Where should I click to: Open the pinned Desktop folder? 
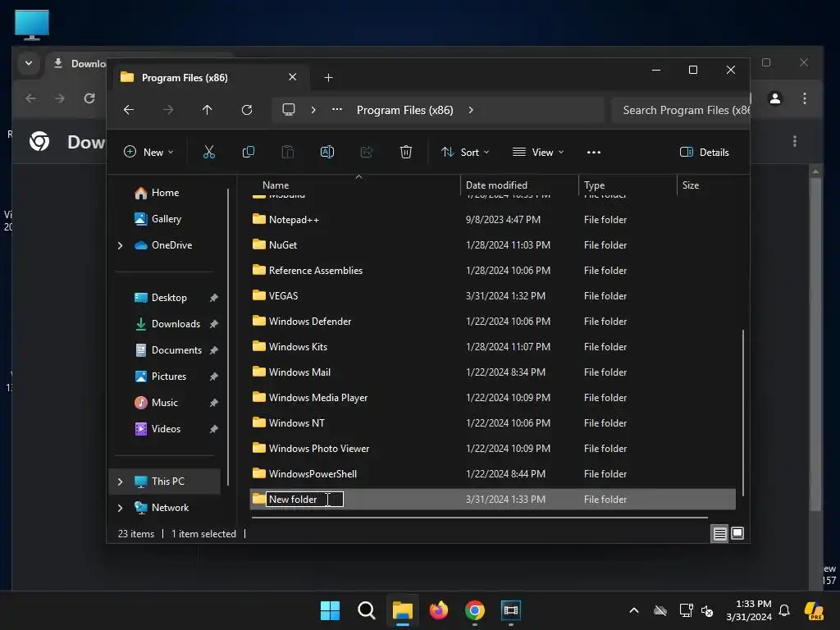(x=161, y=298)
